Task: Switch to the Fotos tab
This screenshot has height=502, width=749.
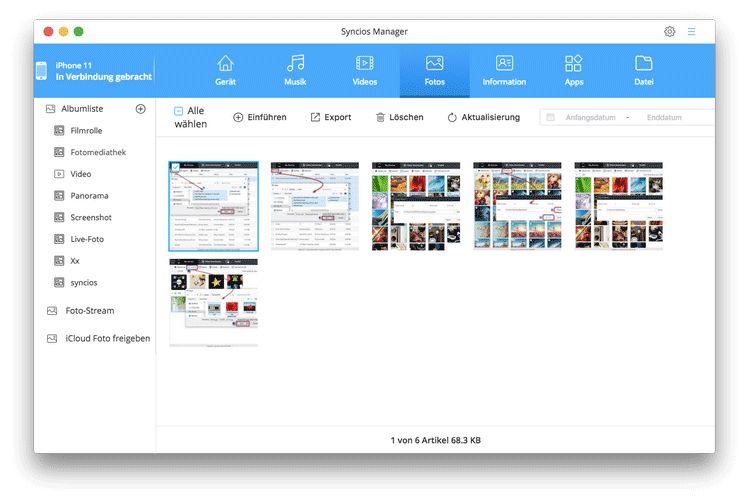Action: click(435, 70)
